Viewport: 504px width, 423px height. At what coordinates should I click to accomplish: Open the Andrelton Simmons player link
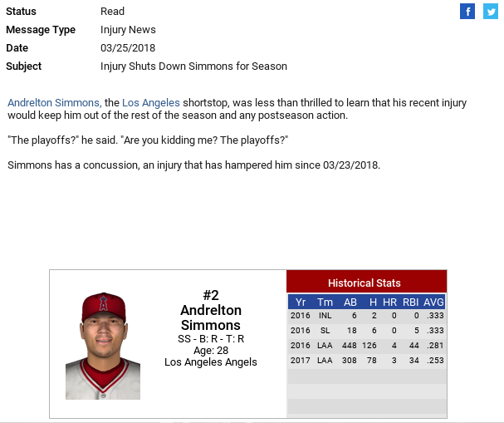click(54, 103)
